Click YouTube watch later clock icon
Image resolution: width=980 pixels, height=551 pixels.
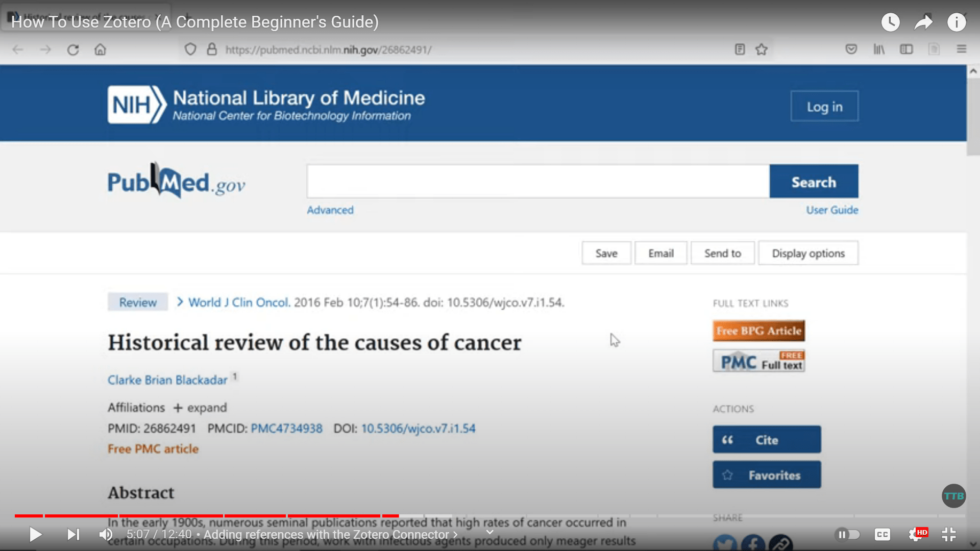coord(890,22)
